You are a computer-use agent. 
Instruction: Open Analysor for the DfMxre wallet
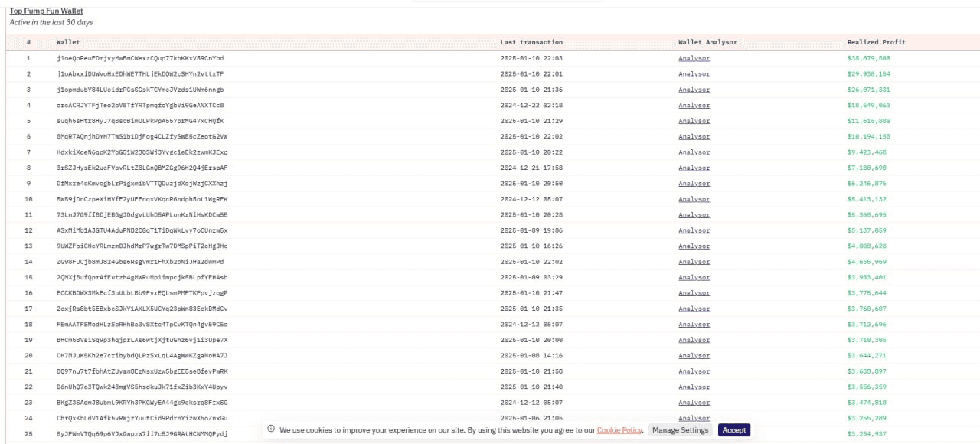tap(694, 184)
